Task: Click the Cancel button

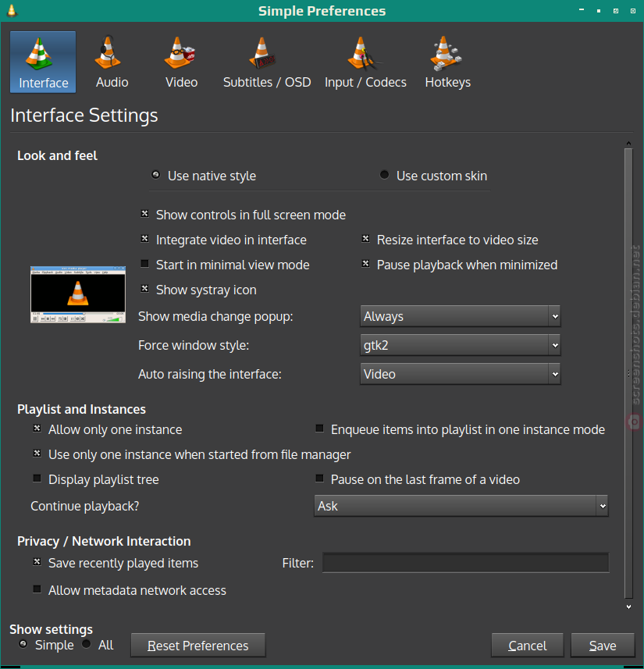Action: tap(528, 645)
